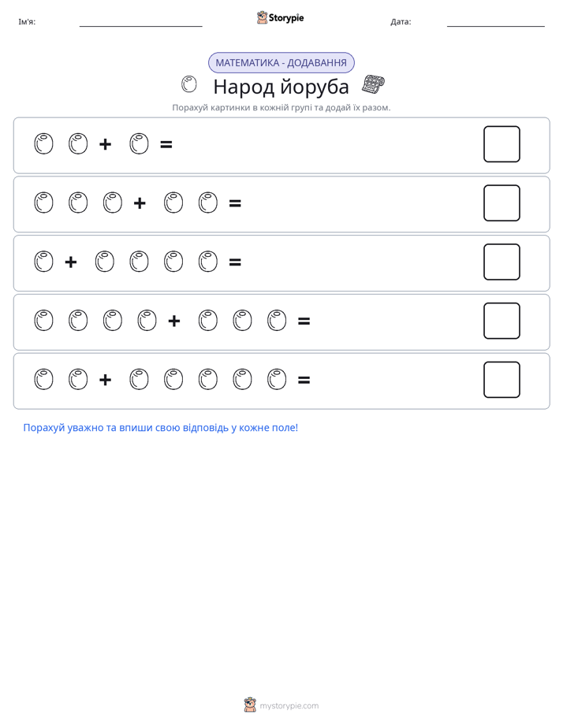Select the second row's answer box
Screen dimensions: 563x728
click(501, 203)
